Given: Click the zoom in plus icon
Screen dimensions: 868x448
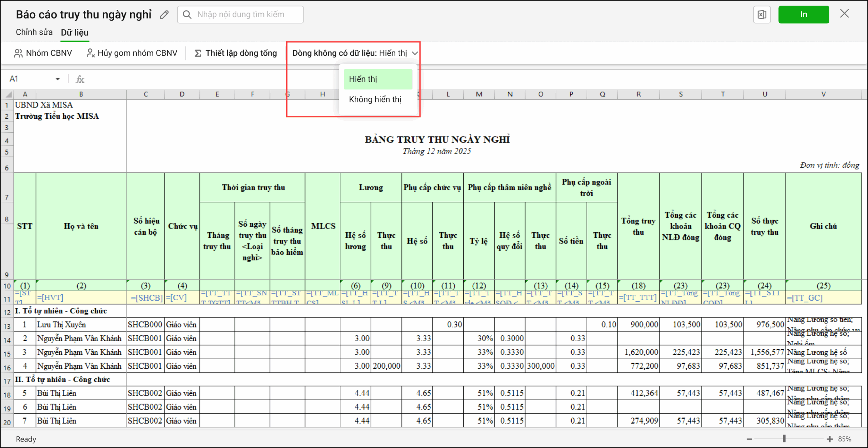Looking at the screenshot, I should (830, 439).
